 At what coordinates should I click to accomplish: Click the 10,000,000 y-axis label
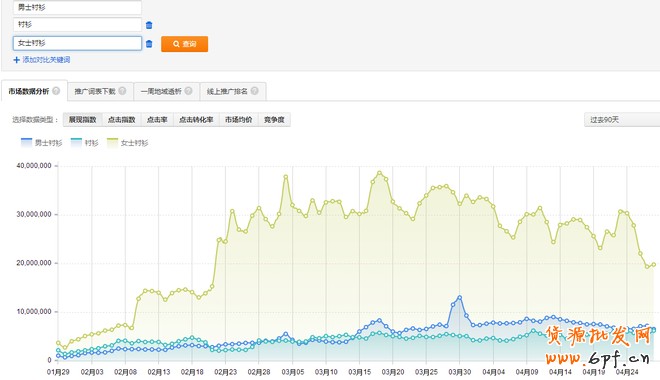click(34, 312)
